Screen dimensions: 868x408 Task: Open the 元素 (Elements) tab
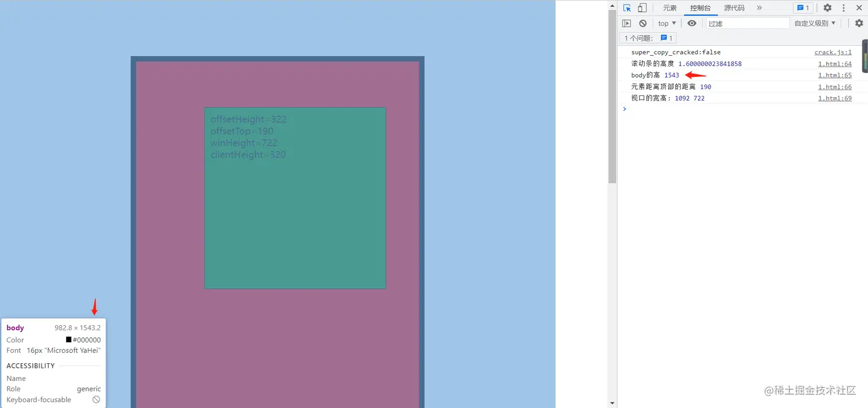click(669, 8)
